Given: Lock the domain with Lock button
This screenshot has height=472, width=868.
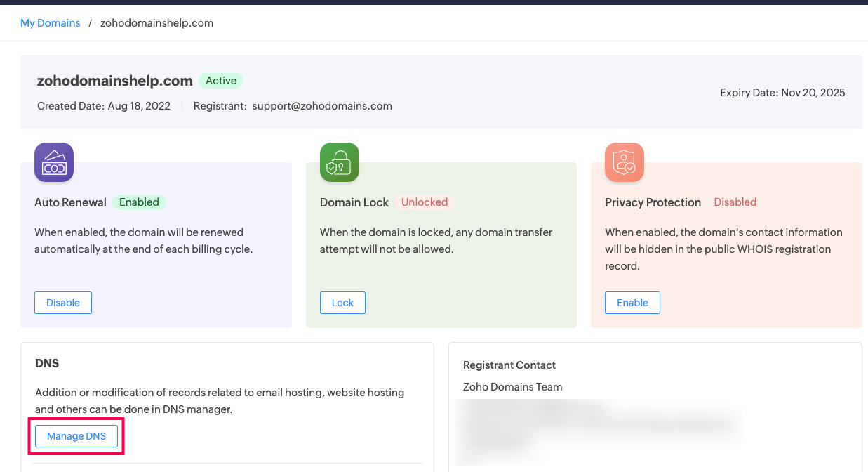Looking at the screenshot, I should 342,303.
